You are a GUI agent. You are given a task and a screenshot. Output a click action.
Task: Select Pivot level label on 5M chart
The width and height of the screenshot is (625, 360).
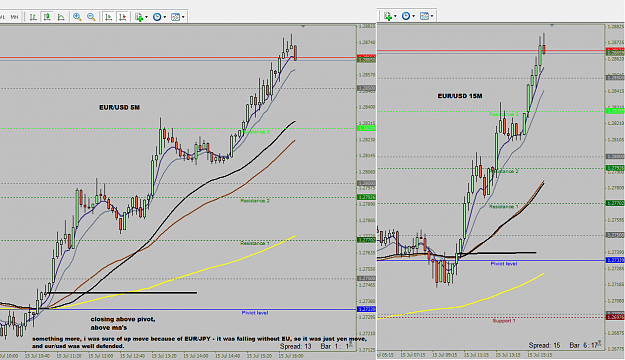[x=255, y=313]
